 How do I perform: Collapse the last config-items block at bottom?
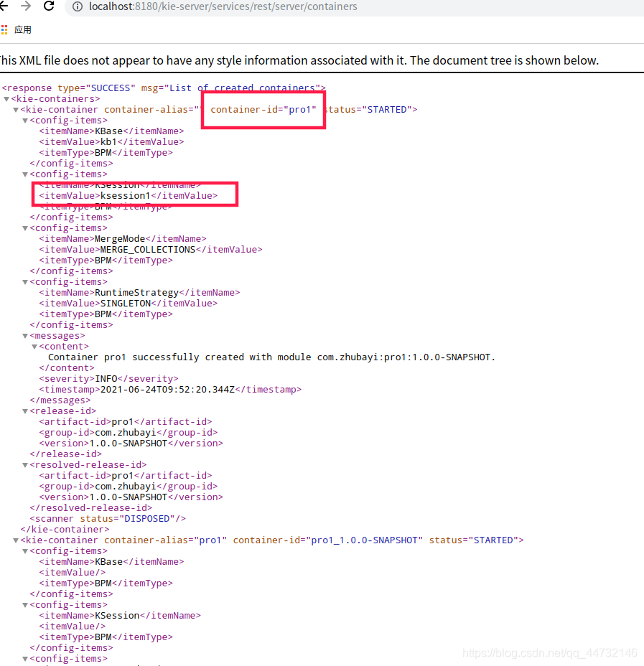click(x=24, y=658)
